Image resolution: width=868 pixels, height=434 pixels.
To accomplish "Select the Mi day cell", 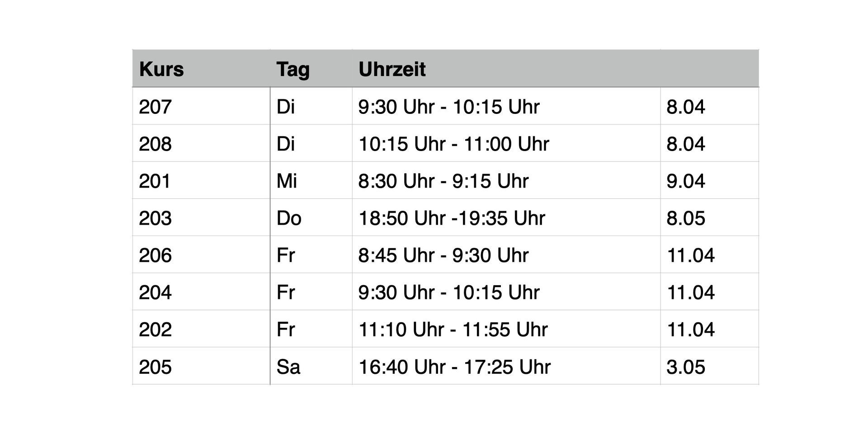I will [x=311, y=180].
